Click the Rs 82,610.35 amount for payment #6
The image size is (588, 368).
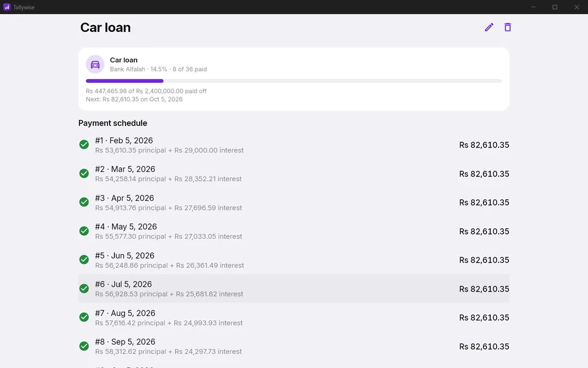point(484,289)
